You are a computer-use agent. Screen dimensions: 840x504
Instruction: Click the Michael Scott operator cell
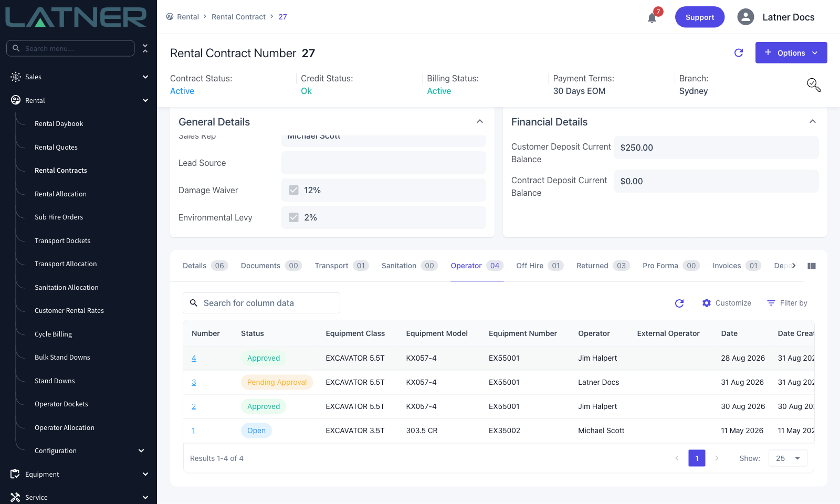tap(601, 430)
